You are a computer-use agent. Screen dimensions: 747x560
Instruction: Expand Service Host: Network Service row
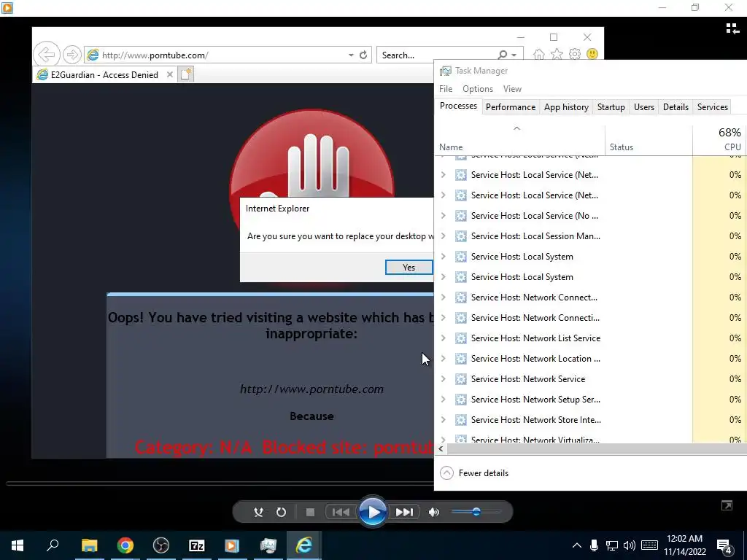443,379
